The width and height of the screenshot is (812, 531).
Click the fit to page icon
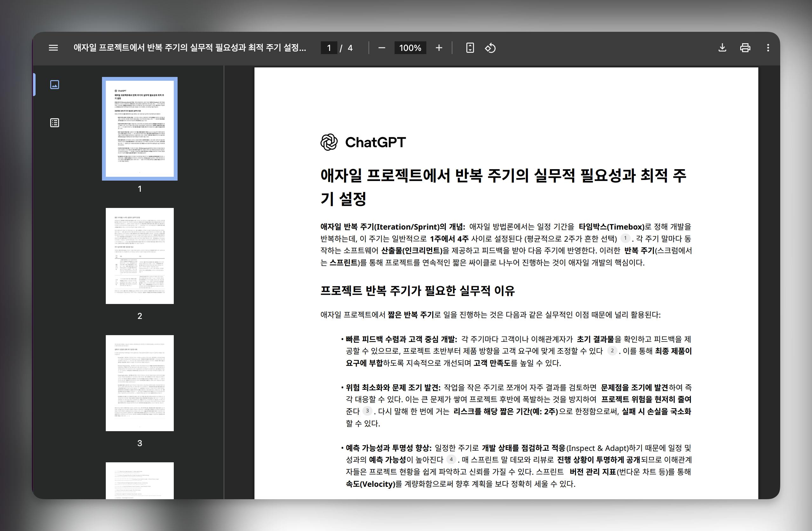pos(470,48)
